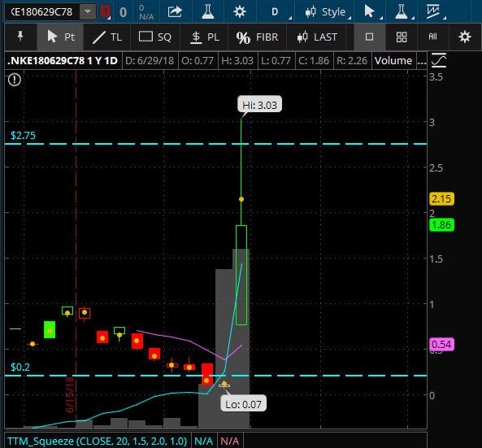Click the TTM_Squeeze study label

click(x=98, y=441)
